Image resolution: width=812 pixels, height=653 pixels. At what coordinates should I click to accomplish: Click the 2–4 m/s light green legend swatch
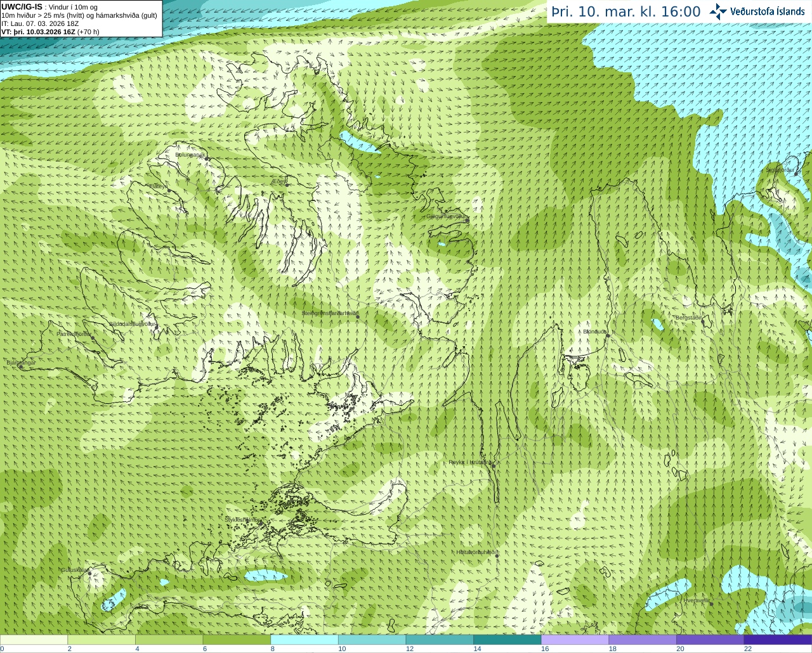coord(101,640)
